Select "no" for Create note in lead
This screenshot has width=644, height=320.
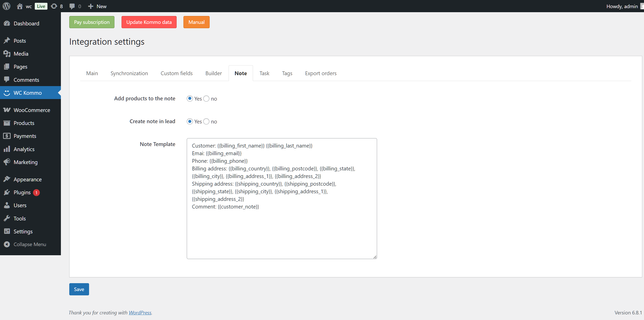(x=206, y=121)
